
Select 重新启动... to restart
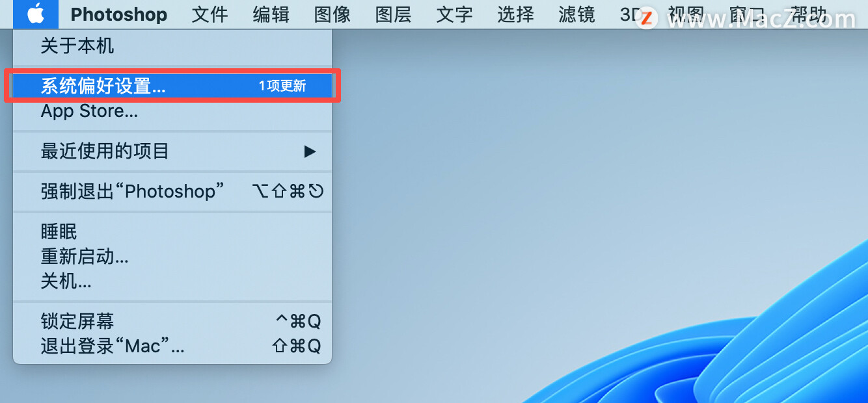click(172, 256)
